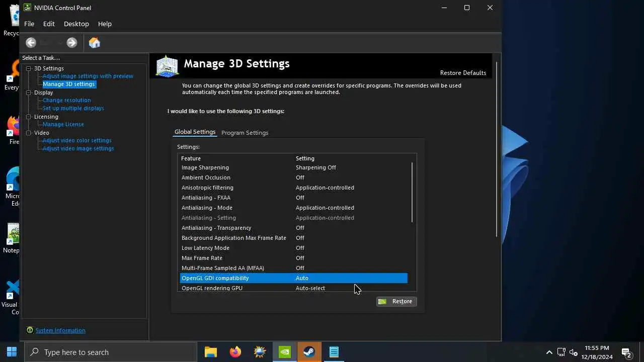Image resolution: width=644 pixels, height=362 pixels.
Task: Click the System Information icon
Action: (x=30, y=330)
